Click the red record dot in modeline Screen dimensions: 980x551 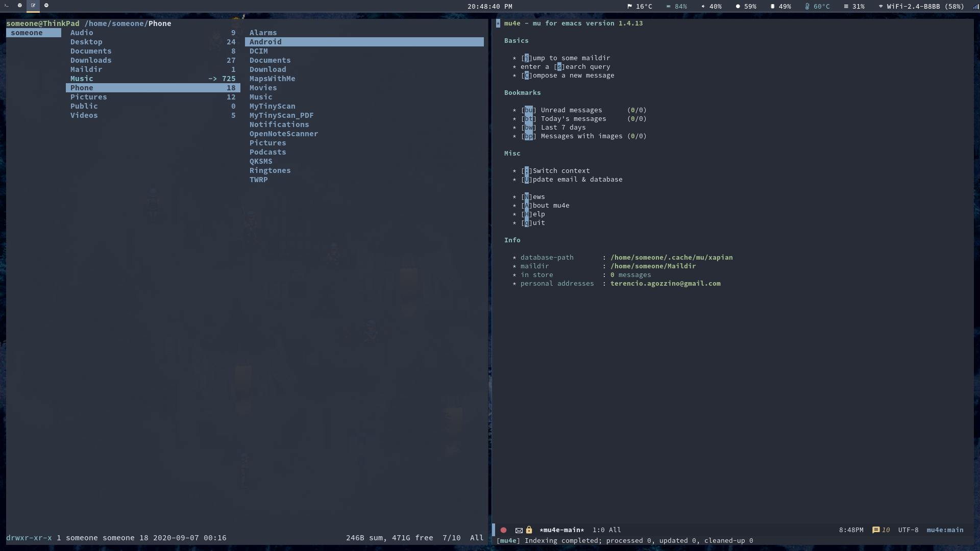tap(503, 530)
